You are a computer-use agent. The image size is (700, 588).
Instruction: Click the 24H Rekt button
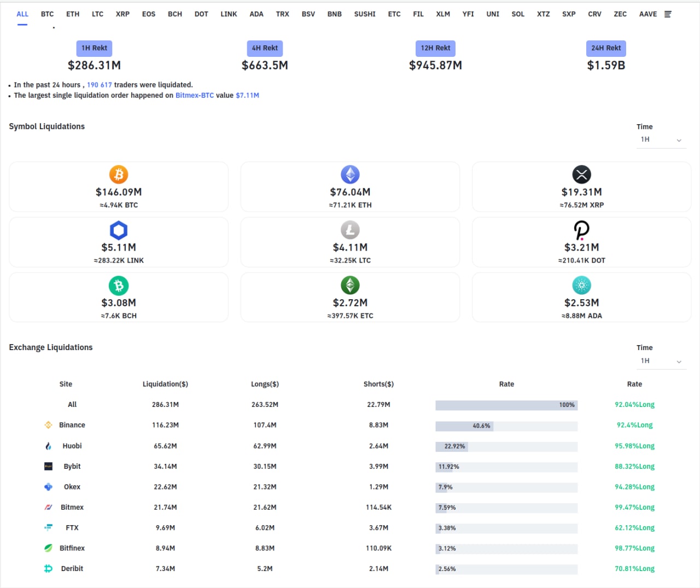(x=606, y=48)
